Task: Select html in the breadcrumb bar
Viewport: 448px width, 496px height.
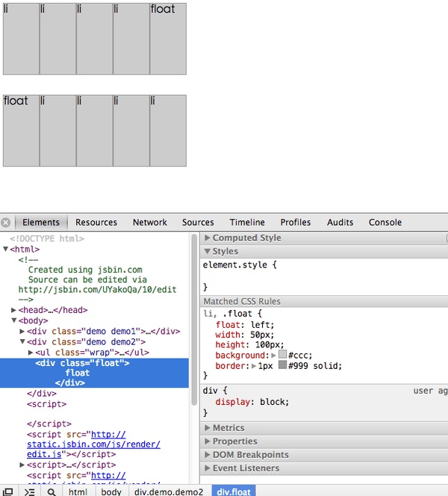Action: point(78,492)
